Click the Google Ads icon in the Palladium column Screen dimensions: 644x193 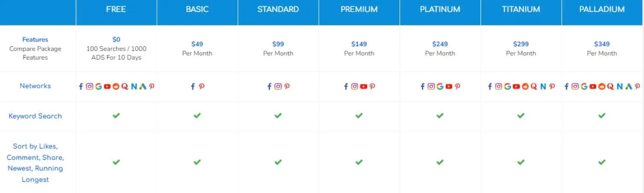[x=628, y=86]
